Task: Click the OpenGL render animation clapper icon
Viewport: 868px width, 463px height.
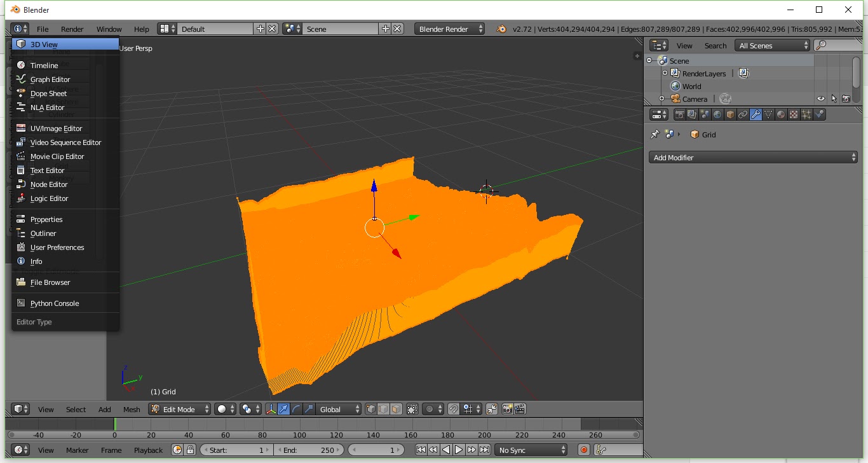Action: [520, 409]
